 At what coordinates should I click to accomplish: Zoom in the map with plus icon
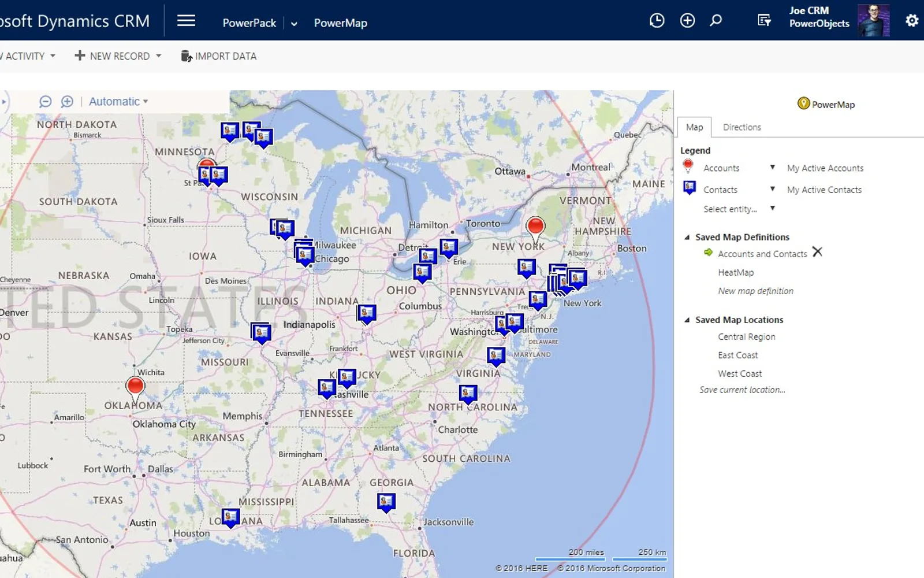pyautogui.click(x=67, y=102)
